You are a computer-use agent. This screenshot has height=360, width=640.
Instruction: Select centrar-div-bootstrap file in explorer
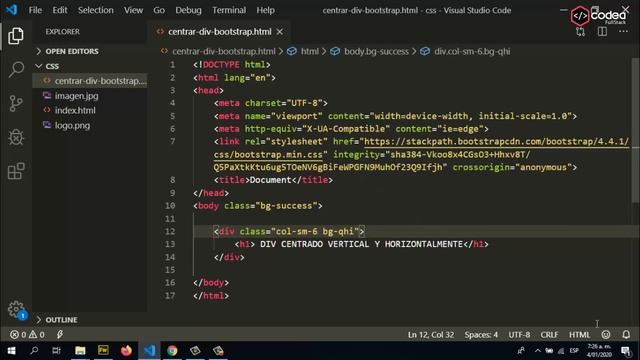90,81
